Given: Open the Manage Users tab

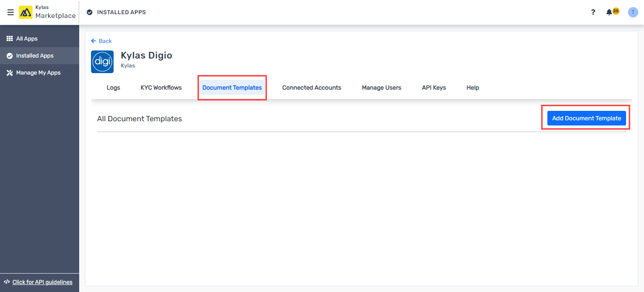Looking at the screenshot, I should [x=381, y=87].
